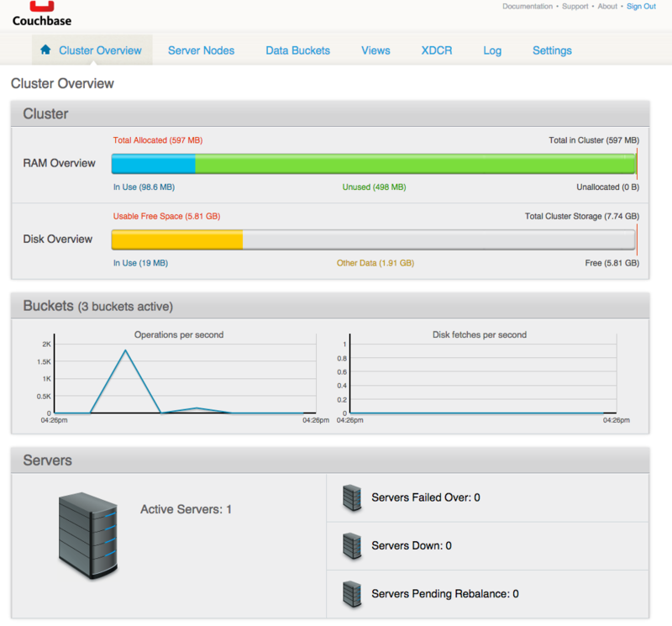Click the Unallocated (0 B) label

click(607, 187)
